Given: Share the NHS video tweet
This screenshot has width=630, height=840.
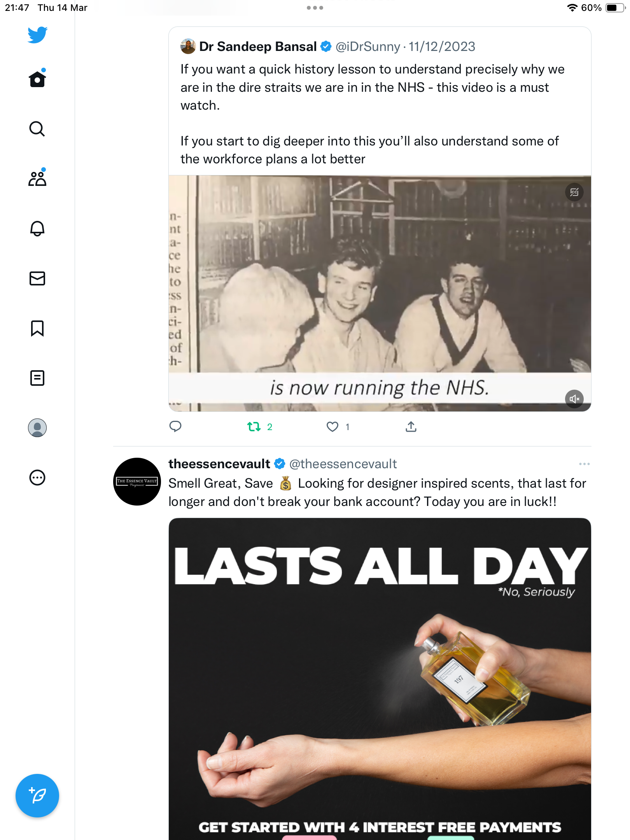Looking at the screenshot, I should [411, 427].
